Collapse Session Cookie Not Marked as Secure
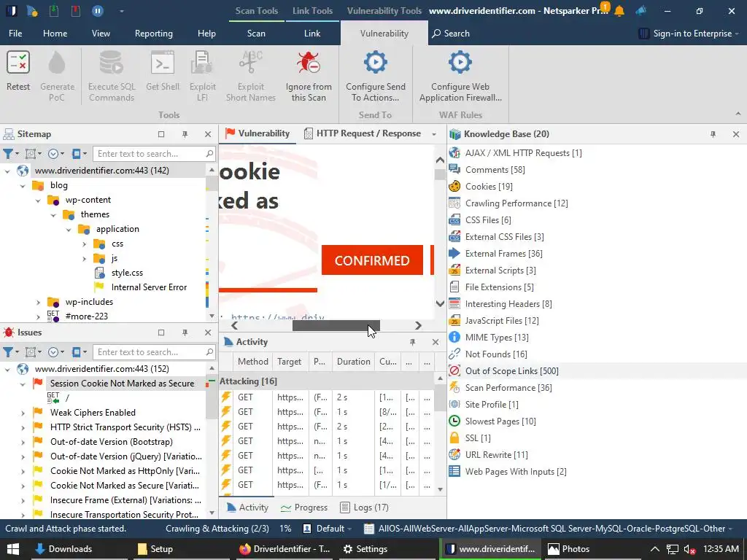Screen dimensions: 747x560 [x=23, y=384]
